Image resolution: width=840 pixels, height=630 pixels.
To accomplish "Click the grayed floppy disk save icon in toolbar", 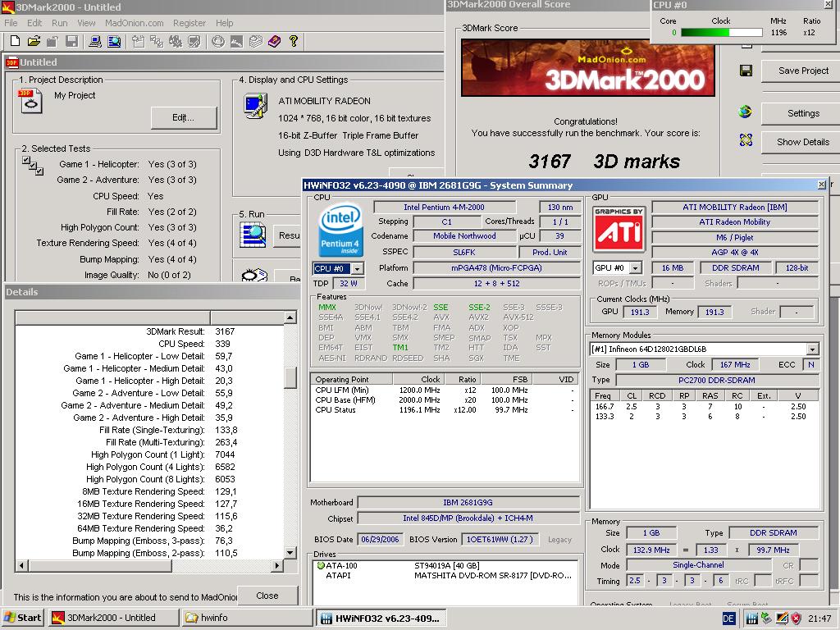I will pos(72,41).
